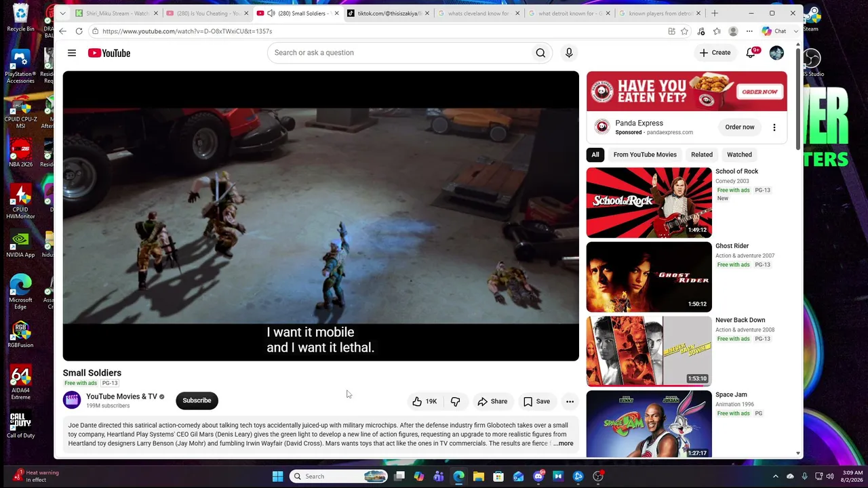Reload the current YouTube page

click(79, 31)
